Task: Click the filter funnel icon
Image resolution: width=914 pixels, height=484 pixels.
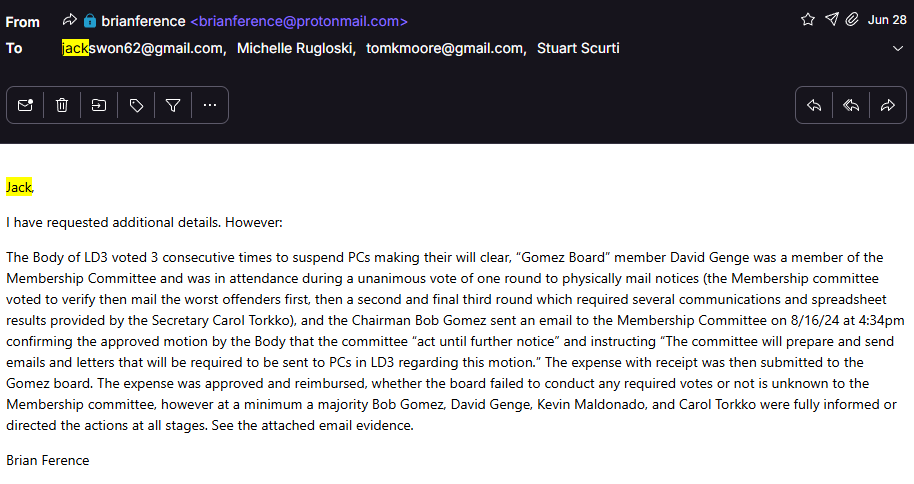Action: click(x=173, y=105)
